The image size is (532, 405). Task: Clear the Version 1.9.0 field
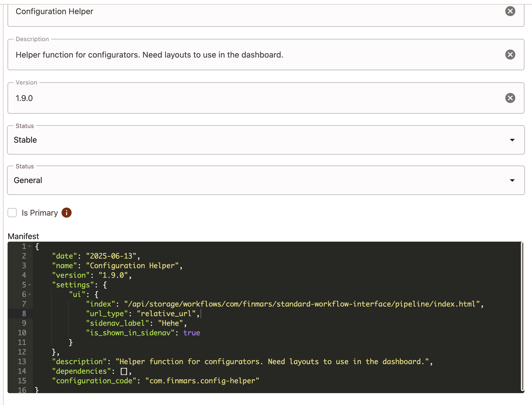click(510, 98)
